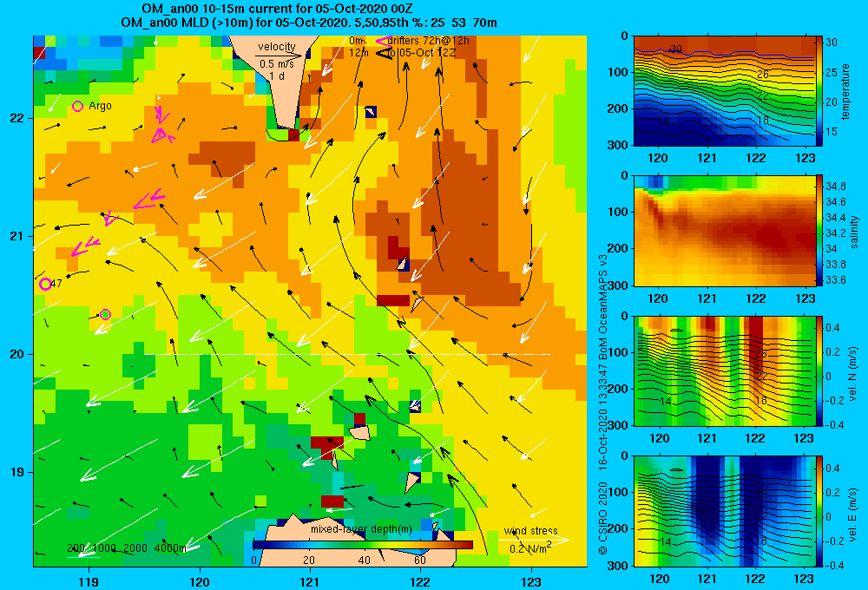Click tick value 33.6 on salinity color bar
The height and width of the screenshot is (590, 868).
pos(835,280)
